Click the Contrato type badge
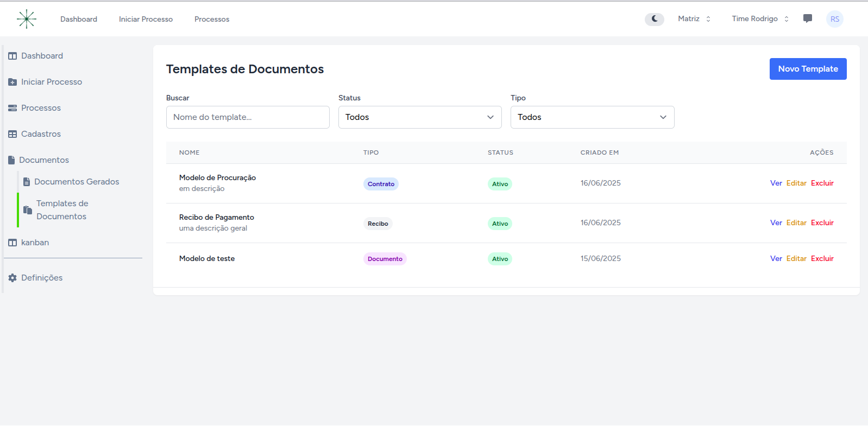The width and height of the screenshot is (868, 426). (381, 184)
